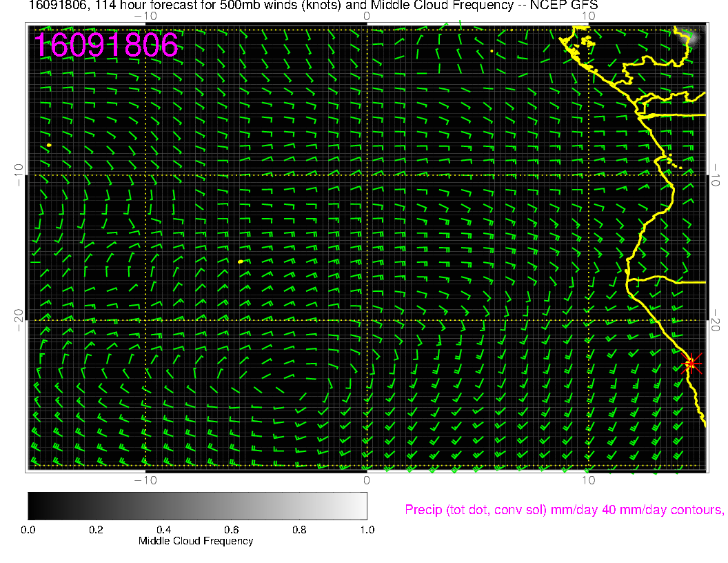The width and height of the screenshot is (728, 563).
Task: Click the gray cloud patch in map's northeast corner
Action: pyautogui.click(x=692, y=37)
